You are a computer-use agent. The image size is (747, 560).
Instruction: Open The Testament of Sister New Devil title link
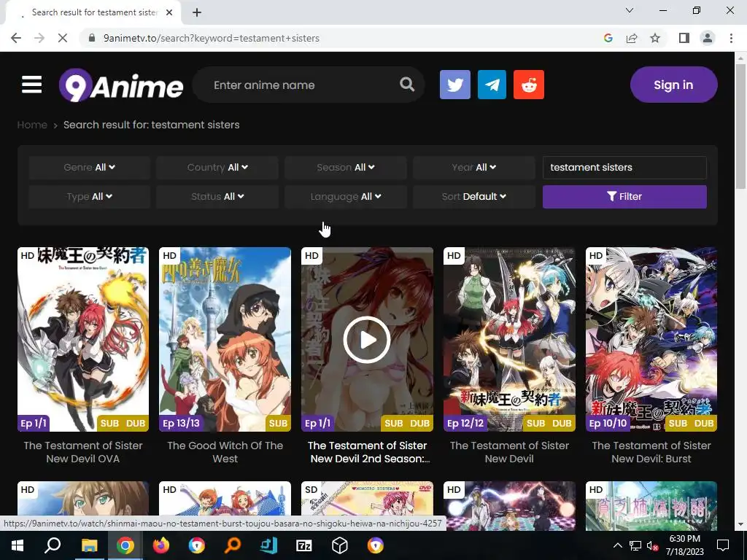pos(508,452)
